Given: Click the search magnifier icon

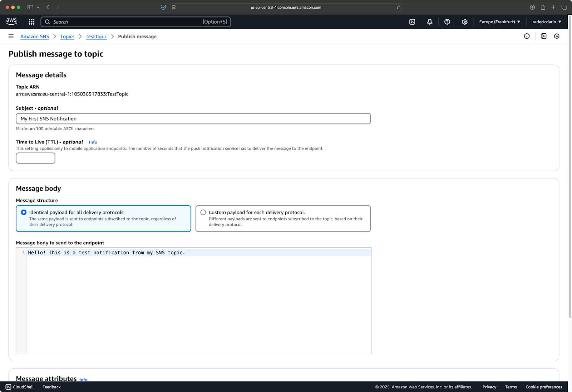Looking at the screenshot, I should pos(48,22).
